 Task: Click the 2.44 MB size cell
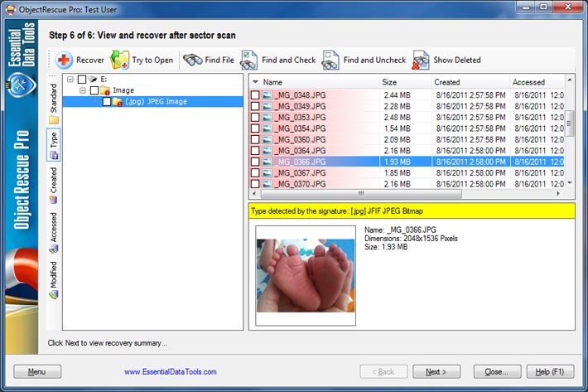tap(398, 95)
